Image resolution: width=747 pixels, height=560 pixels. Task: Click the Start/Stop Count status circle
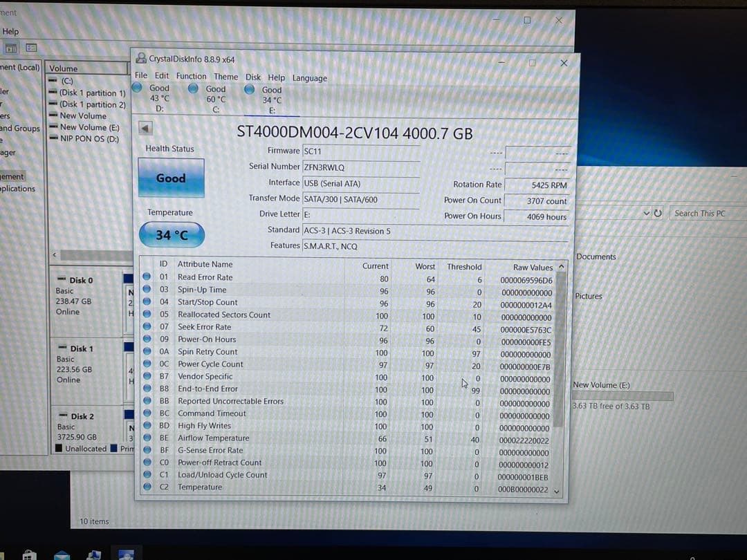[x=147, y=301]
